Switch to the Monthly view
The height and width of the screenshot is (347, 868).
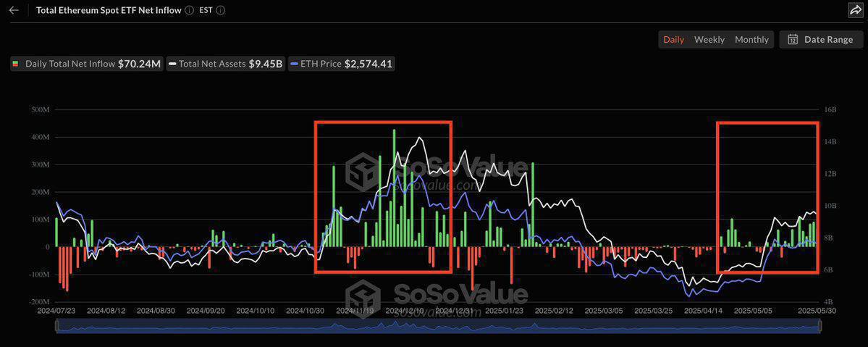click(751, 39)
